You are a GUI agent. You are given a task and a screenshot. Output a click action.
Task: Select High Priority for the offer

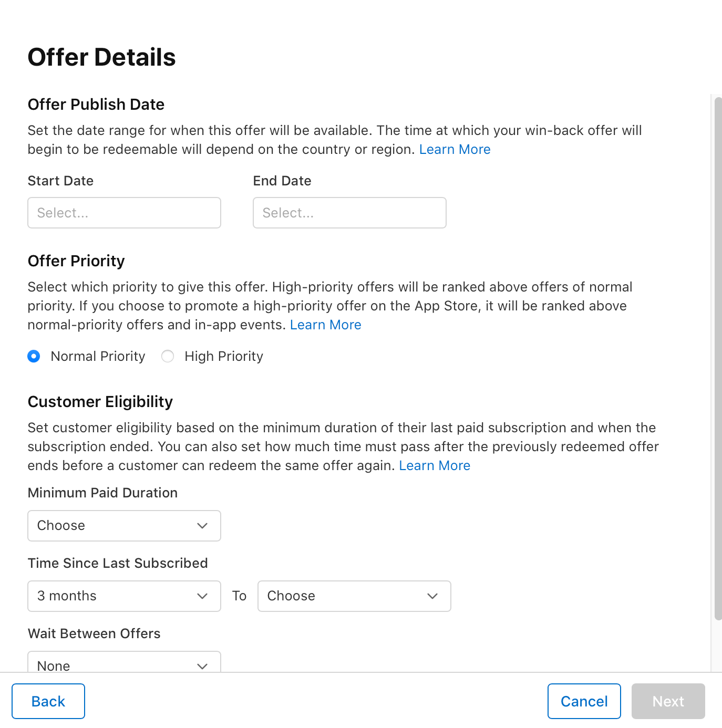167,356
